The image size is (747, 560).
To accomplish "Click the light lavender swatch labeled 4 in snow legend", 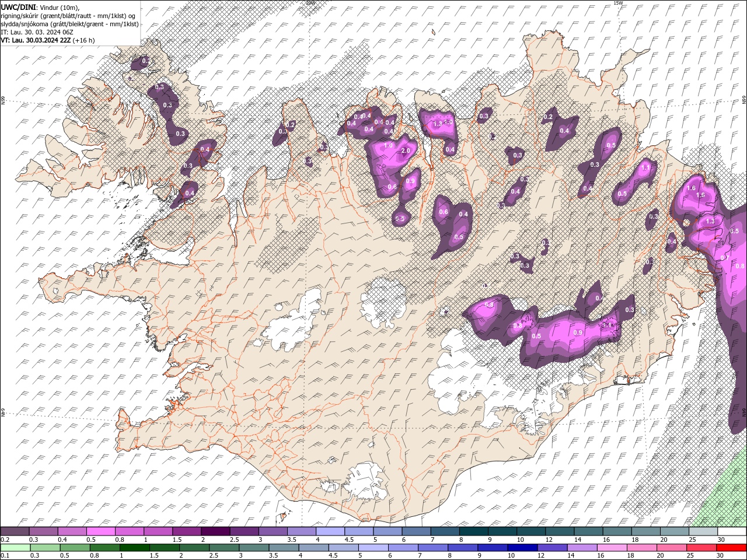I will point(329,531).
